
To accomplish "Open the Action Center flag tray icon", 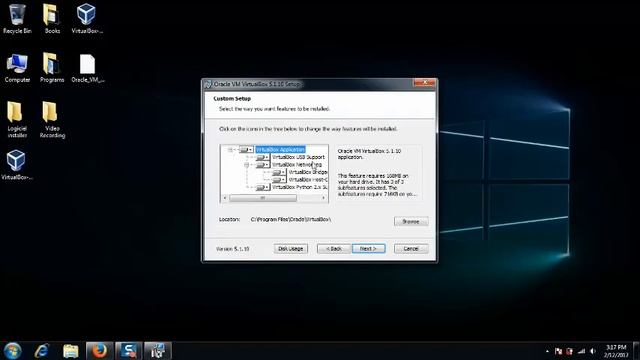I will point(558,351).
